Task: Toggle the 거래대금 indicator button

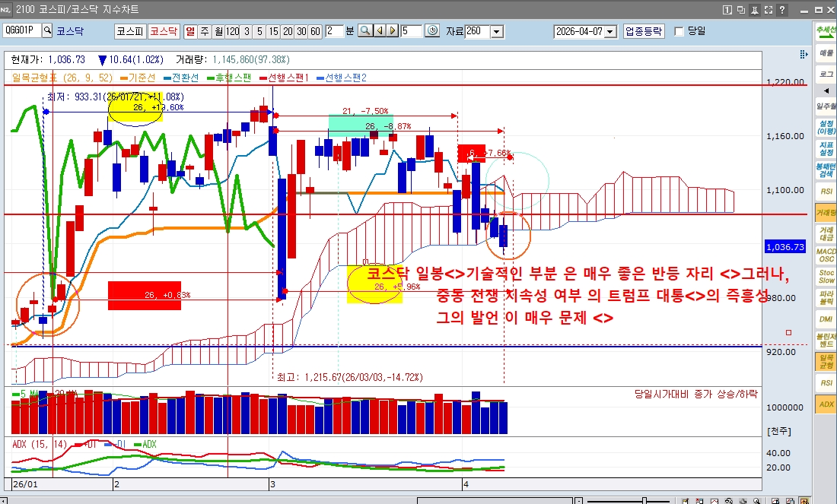Action: [826, 233]
